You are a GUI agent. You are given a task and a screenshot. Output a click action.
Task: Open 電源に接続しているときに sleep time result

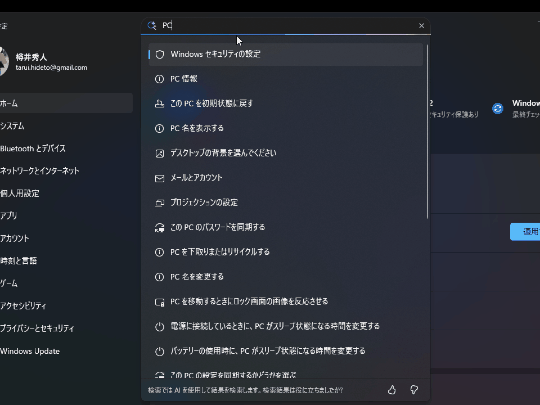(x=285, y=327)
